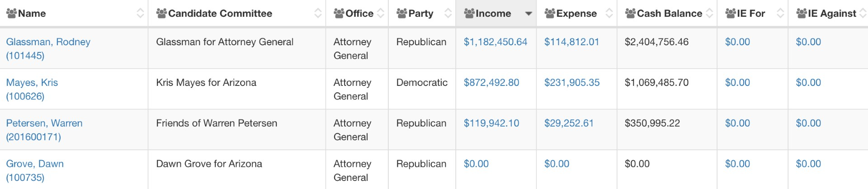This screenshot has height=189, width=868.
Task: Click the people icon beside Income header
Action: (469, 14)
